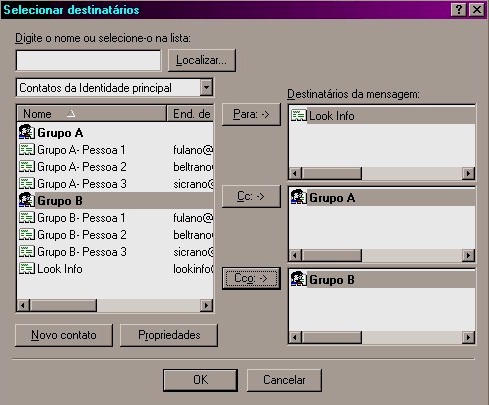Select the Grupo B icon in Cco recipients box
Viewport: 489px width, 405px height.
(x=299, y=279)
